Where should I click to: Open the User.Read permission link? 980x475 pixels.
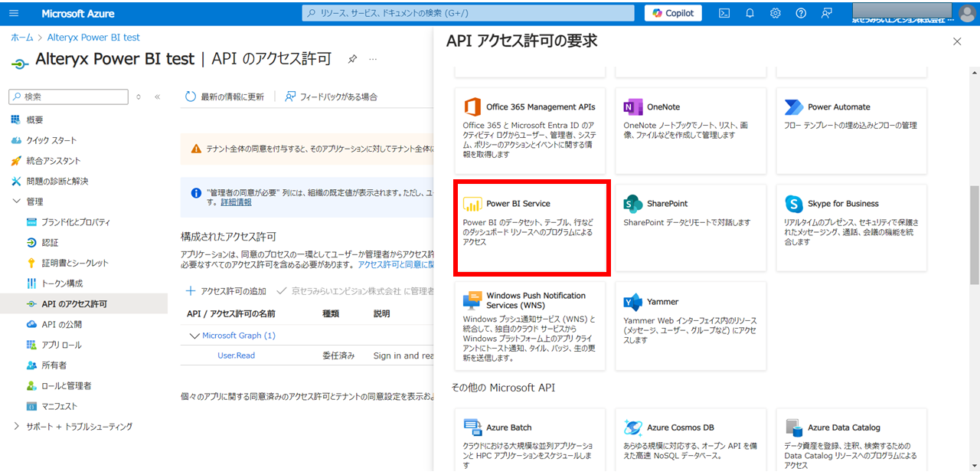237,355
